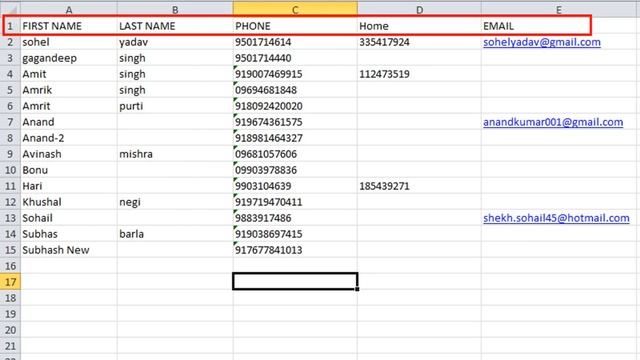Select highlighted column C header

tap(295, 9)
